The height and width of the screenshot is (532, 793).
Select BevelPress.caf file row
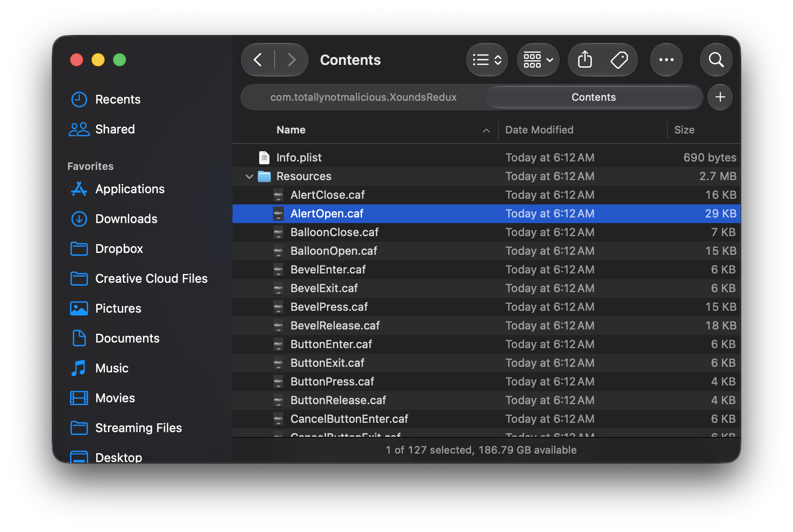[x=487, y=307]
